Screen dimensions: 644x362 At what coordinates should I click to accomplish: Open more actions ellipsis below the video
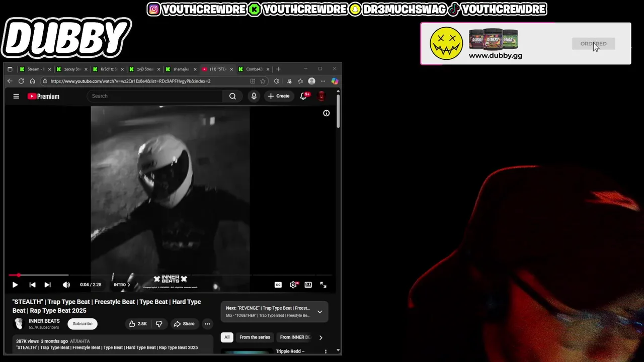click(207, 324)
